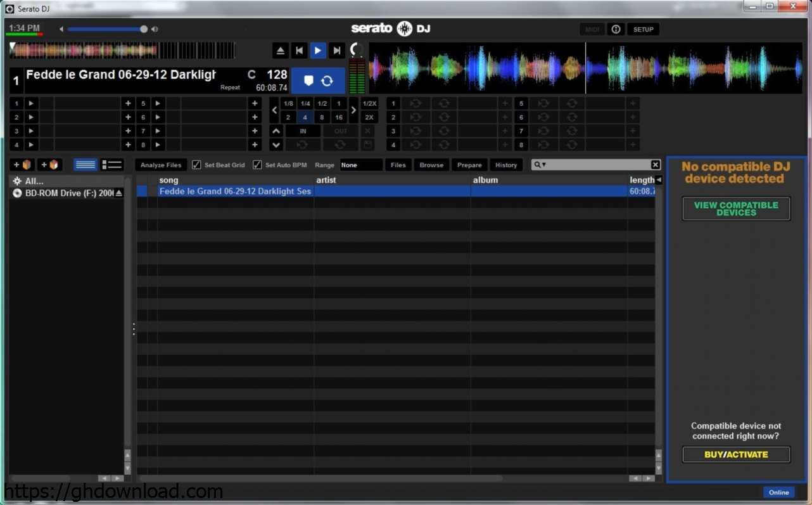Add cue point in slot 4

pyautogui.click(x=128, y=145)
